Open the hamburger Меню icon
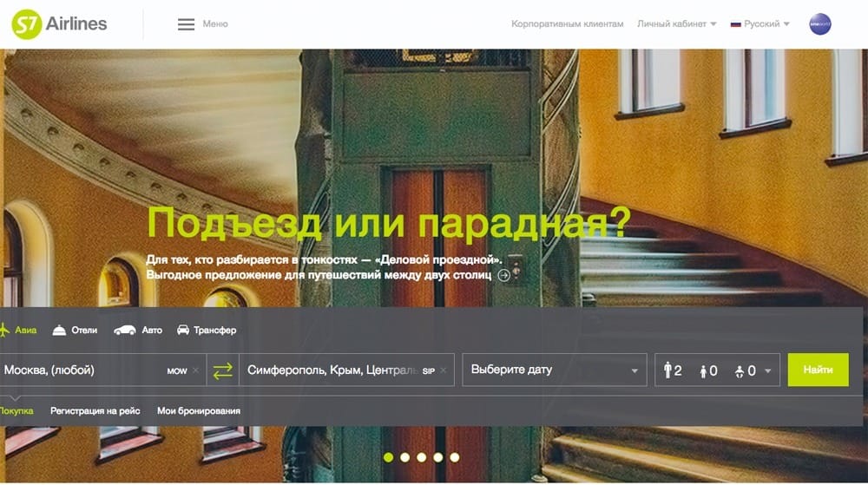This screenshot has width=868, height=485. point(186,24)
